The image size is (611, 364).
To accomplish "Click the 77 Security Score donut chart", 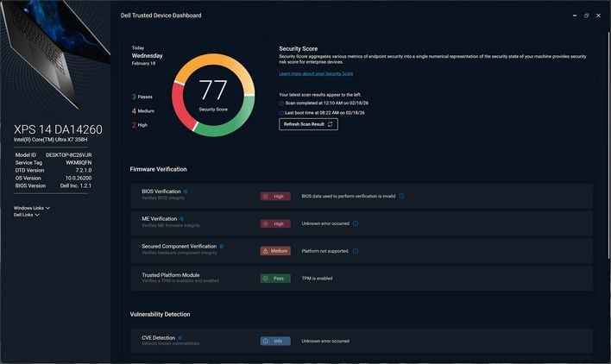I will (213, 95).
